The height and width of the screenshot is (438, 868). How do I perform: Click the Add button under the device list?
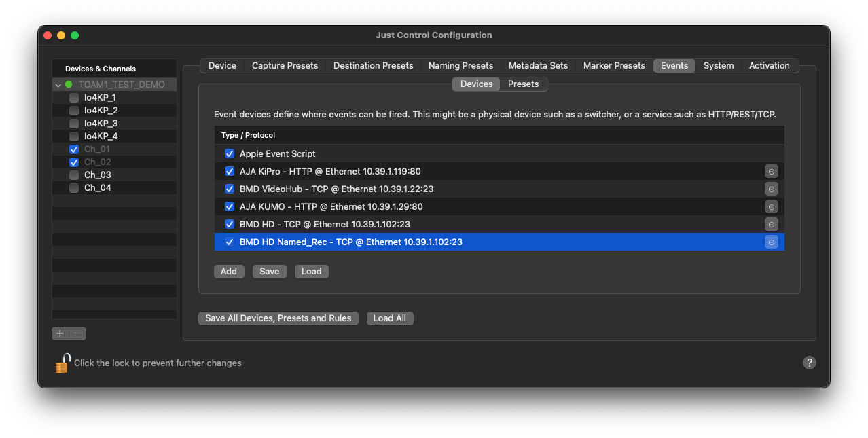pos(229,272)
